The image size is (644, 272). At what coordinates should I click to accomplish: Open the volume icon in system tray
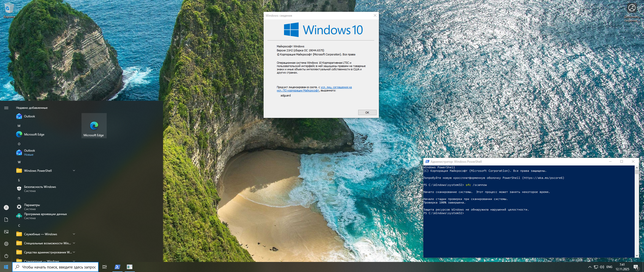click(x=602, y=267)
